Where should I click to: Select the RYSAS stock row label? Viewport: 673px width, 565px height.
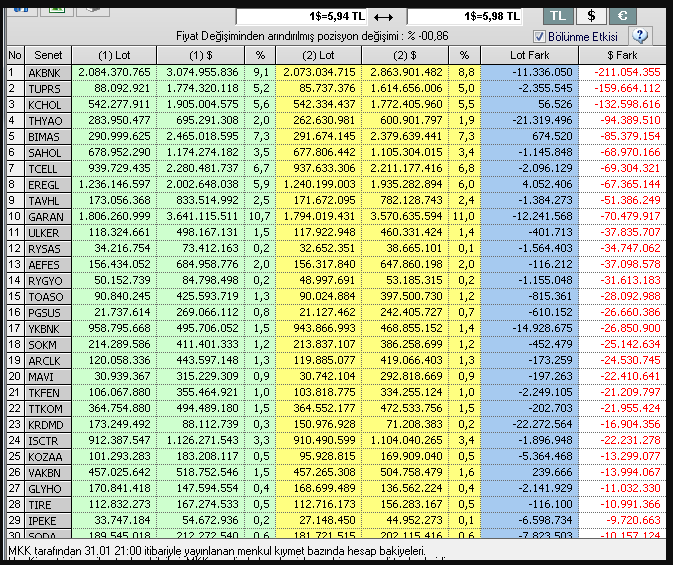click(x=48, y=249)
